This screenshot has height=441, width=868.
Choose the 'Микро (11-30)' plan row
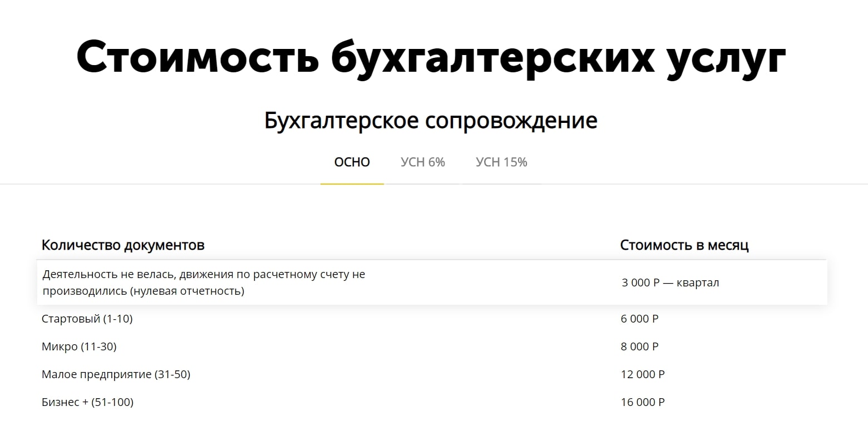point(79,346)
